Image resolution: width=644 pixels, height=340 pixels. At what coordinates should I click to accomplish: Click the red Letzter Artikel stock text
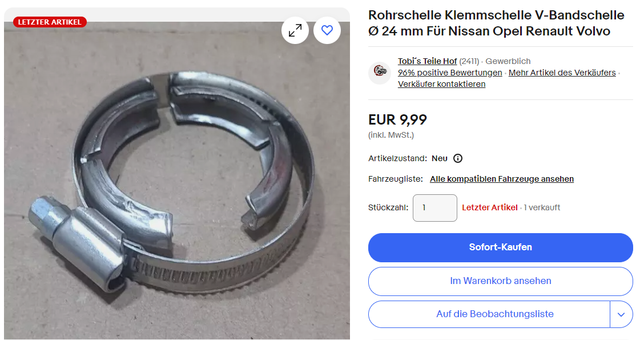[490, 207]
